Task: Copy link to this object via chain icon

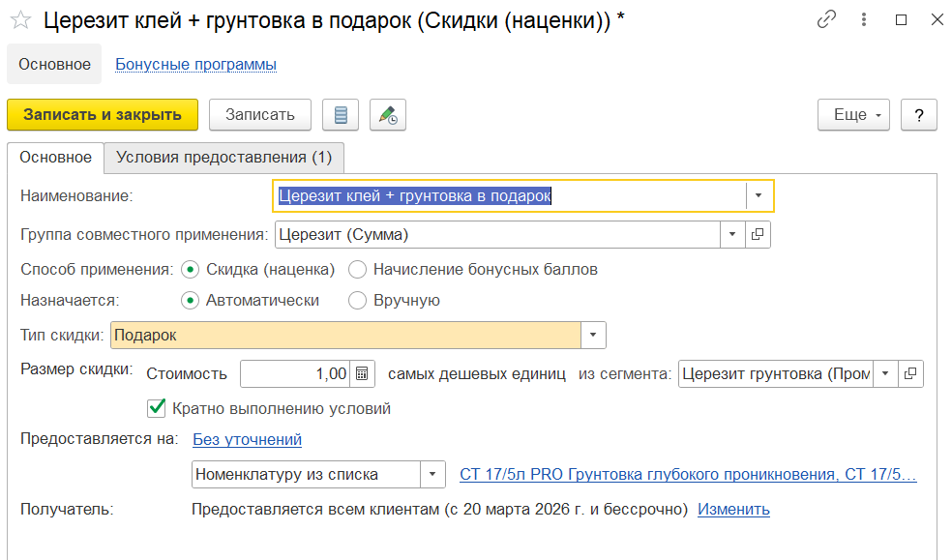Action: (826, 19)
